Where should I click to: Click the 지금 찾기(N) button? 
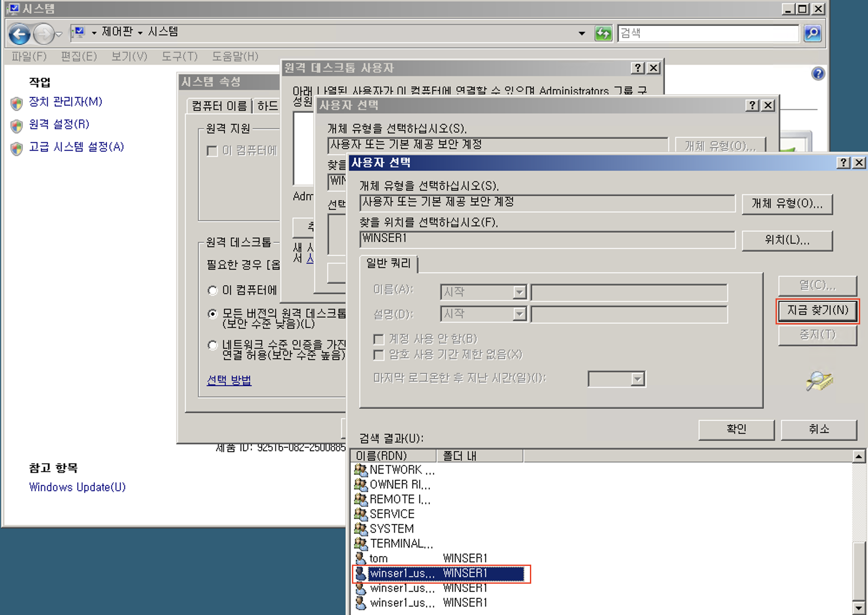[817, 310]
